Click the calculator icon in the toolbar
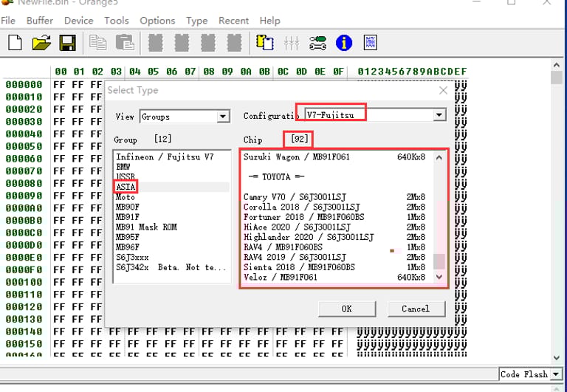The image size is (567, 392). pos(371,43)
